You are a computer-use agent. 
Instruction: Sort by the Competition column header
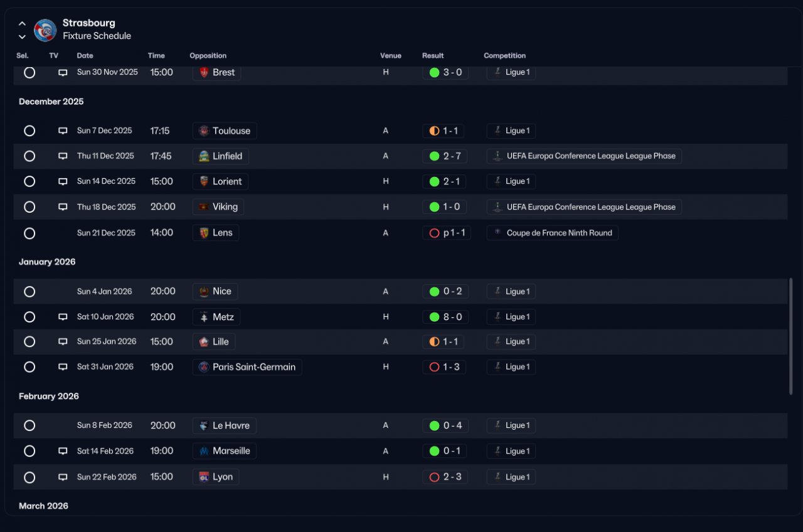pos(505,56)
